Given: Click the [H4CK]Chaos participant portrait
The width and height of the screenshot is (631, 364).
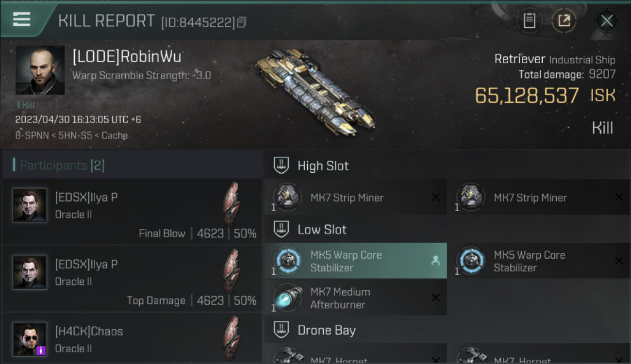Looking at the screenshot, I should (30, 339).
